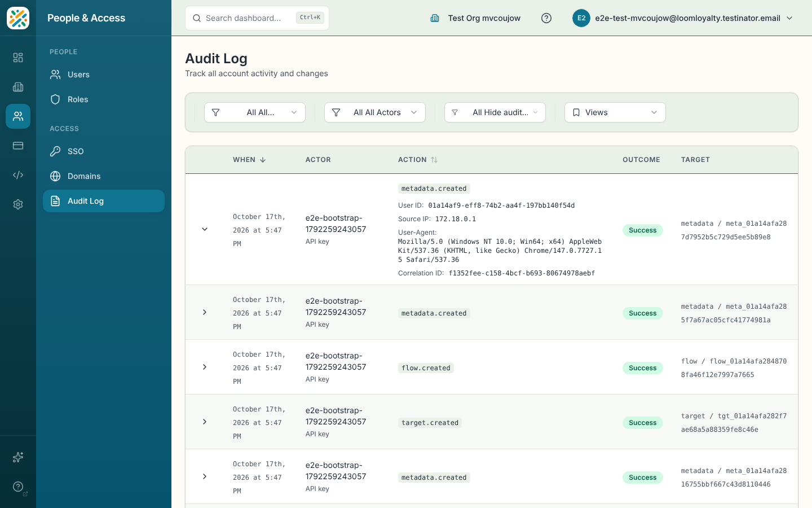Click the app logo icon
812x508 pixels.
18,18
